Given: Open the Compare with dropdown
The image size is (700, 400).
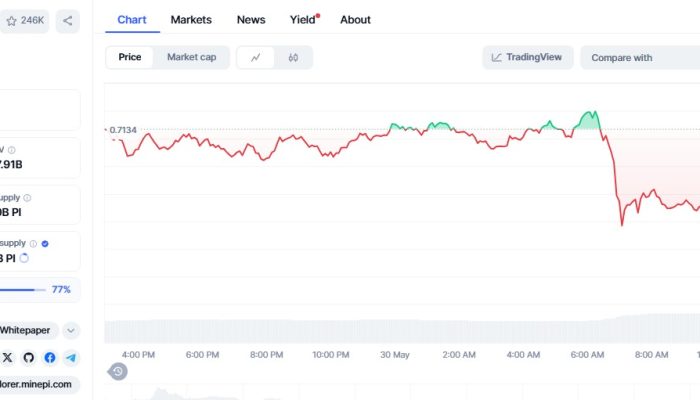Looking at the screenshot, I should point(640,58).
